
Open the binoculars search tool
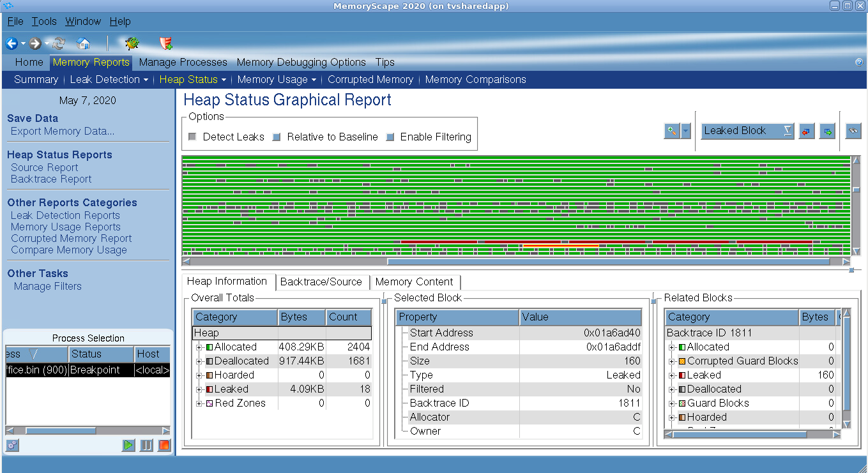pyautogui.click(x=853, y=131)
